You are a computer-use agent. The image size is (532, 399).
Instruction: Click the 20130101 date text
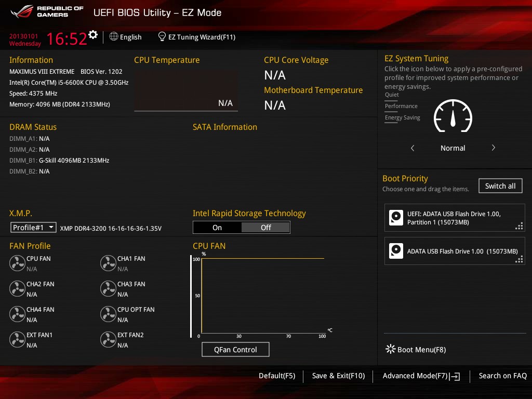pos(23,36)
